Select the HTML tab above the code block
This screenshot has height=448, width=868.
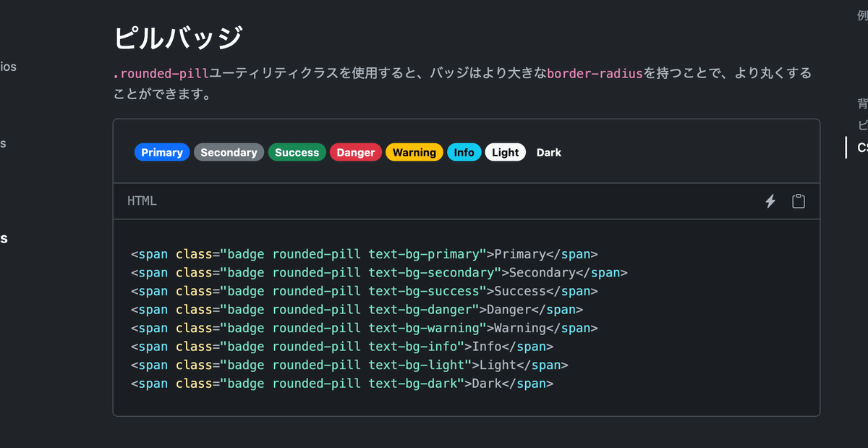pyautogui.click(x=142, y=201)
